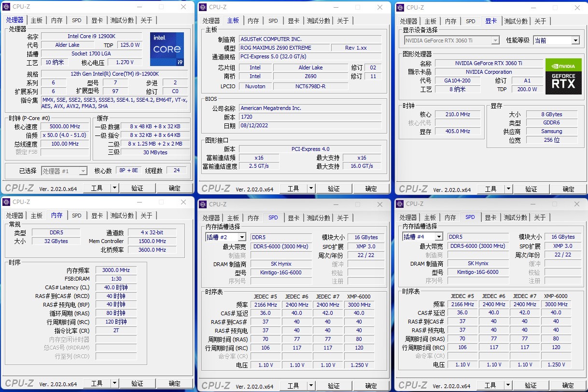Click 验证 in the slot #4 SPD window
The image size is (588, 392).
[531, 385]
